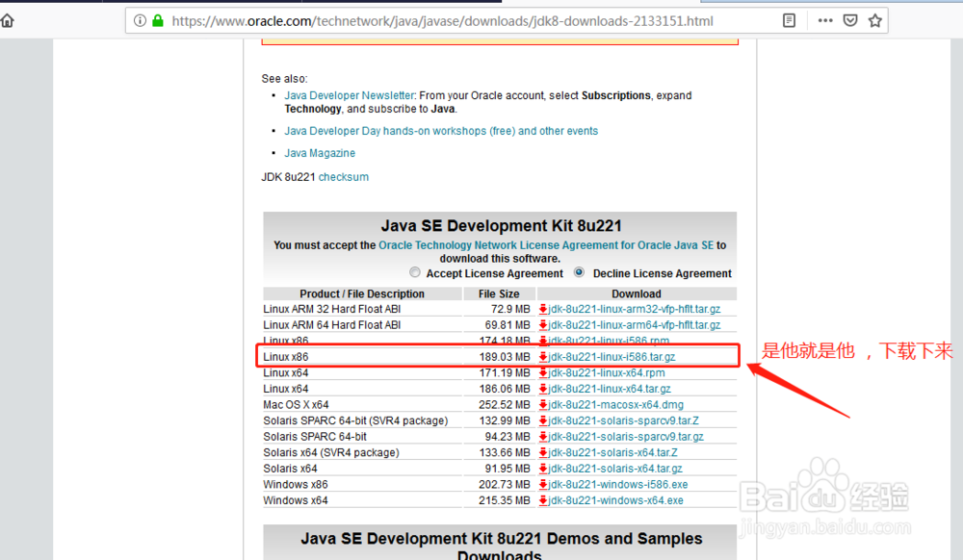
Task: Click download arrow for linux-x64.rpm
Action: point(543,373)
